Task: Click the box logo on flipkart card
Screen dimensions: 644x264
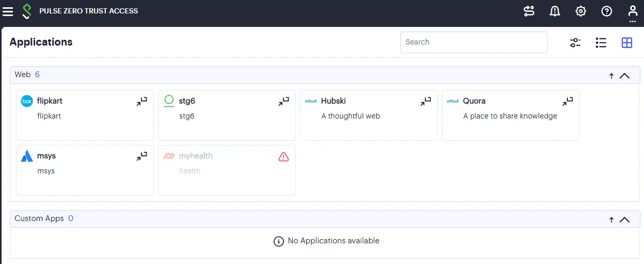Action: click(27, 101)
